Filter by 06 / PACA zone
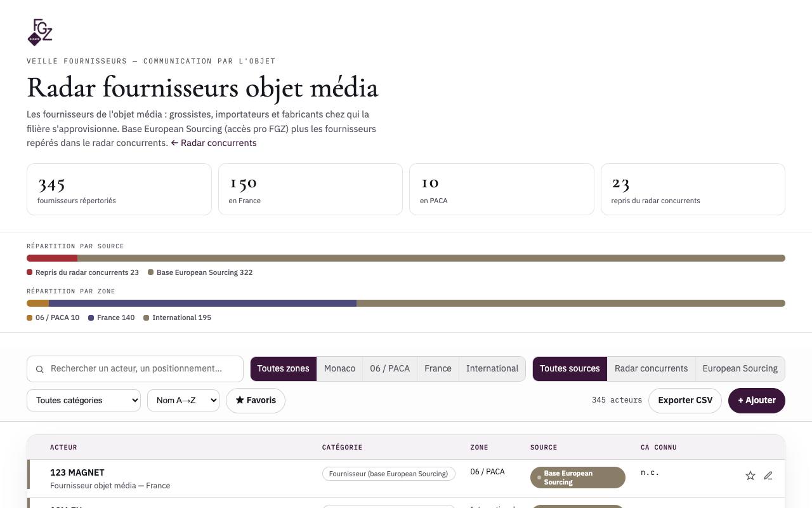812x508 pixels. (390, 369)
